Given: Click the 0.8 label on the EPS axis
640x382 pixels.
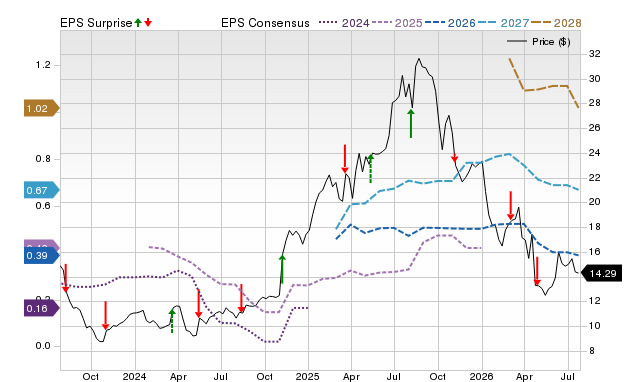Looking at the screenshot, I should tap(43, 159).
